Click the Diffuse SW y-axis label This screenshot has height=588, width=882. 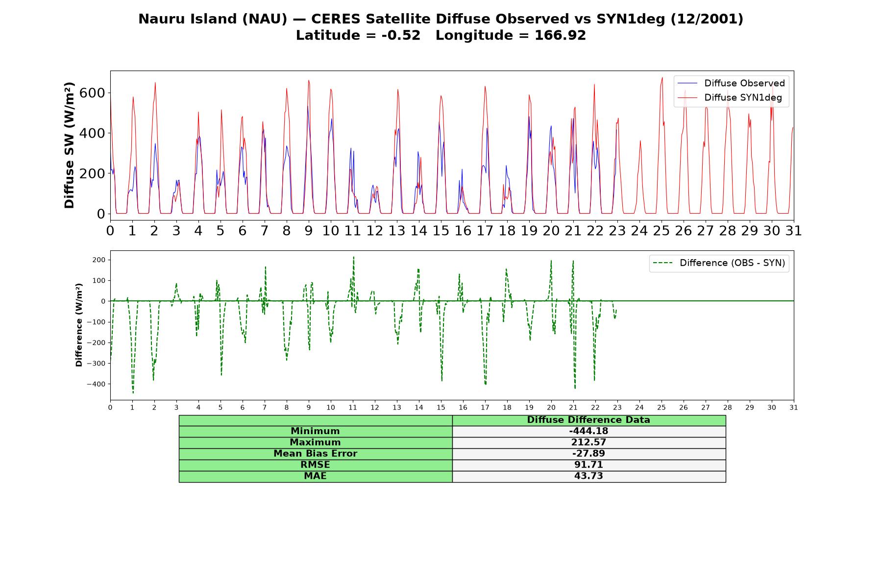70,145
